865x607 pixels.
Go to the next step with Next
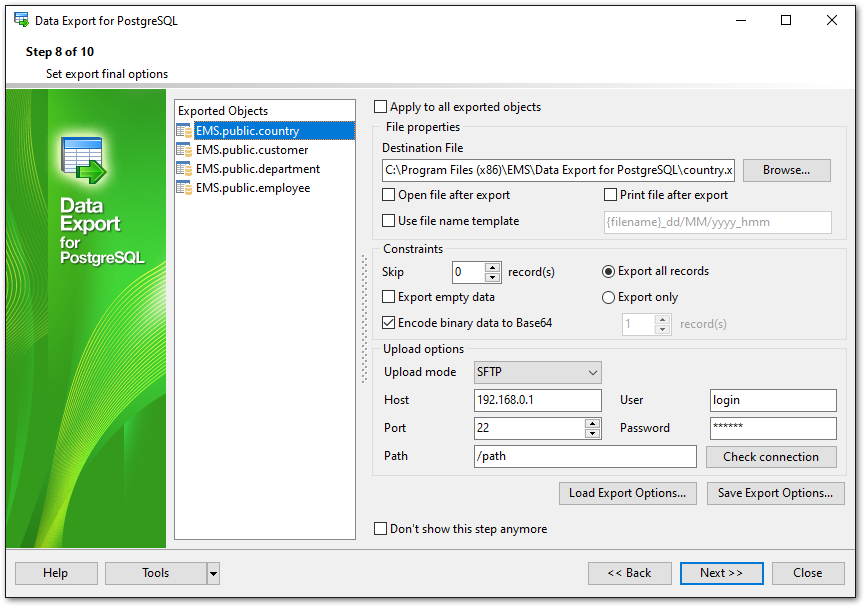pos(722,573)
